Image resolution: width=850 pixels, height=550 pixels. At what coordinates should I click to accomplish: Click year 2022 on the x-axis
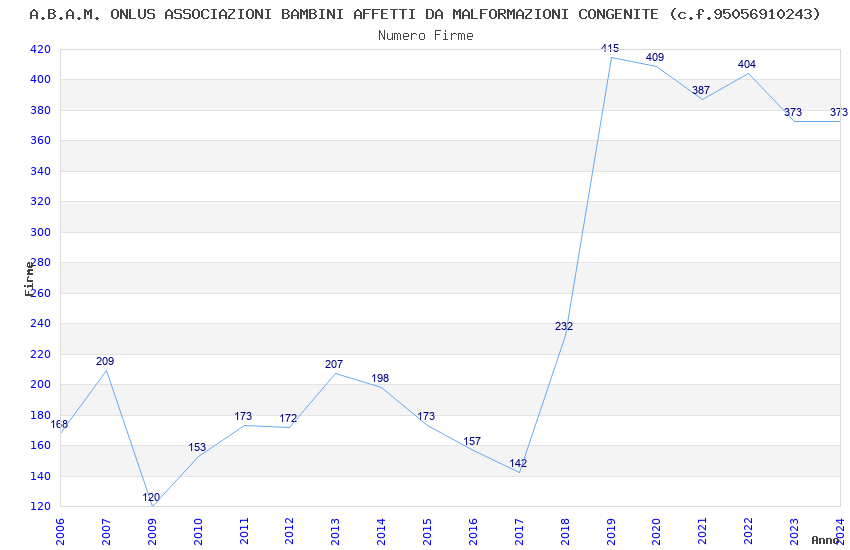click(x=749, y=532)
